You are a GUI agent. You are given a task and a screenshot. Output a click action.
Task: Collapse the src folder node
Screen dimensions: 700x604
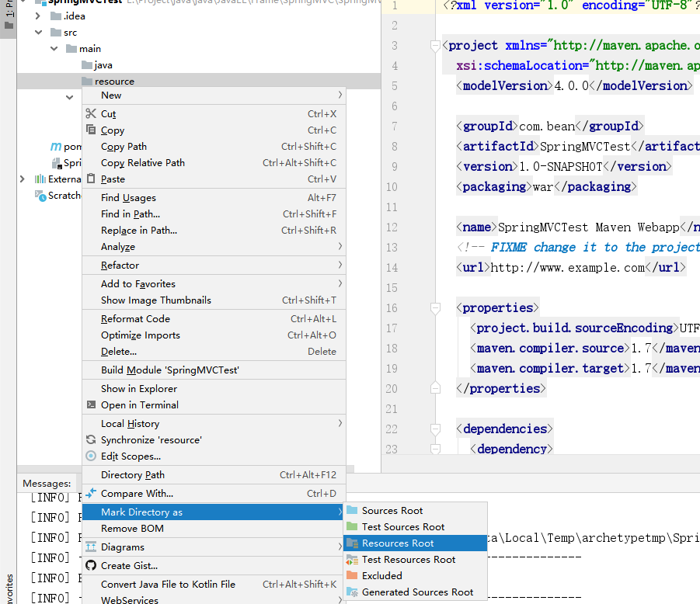[x=38, y=32]
